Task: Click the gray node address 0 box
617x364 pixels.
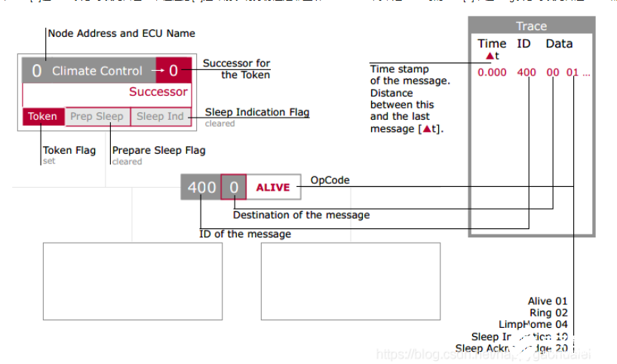Action: point(36,71)
